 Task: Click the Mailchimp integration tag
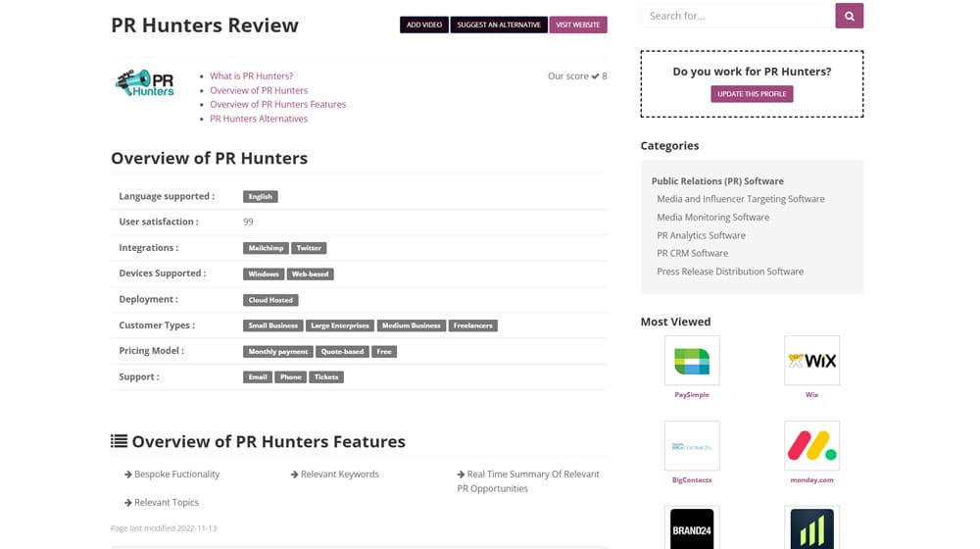click(x=266, y=248)
